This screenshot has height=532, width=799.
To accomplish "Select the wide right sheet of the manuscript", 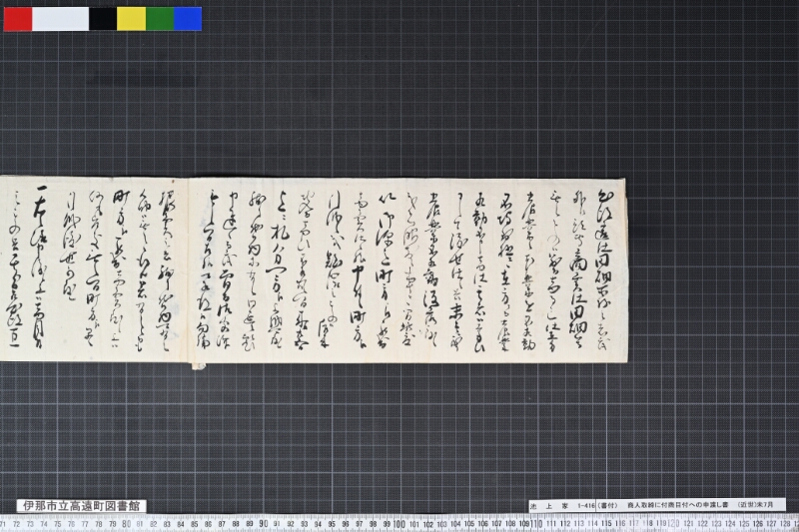I will pos(408,269).
